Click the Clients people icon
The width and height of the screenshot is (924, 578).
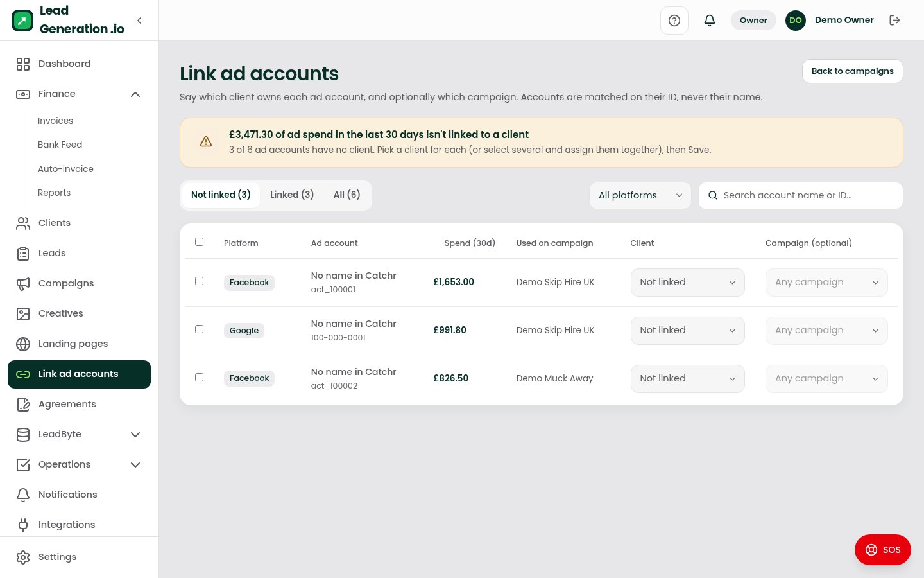(x=23, y=223)
